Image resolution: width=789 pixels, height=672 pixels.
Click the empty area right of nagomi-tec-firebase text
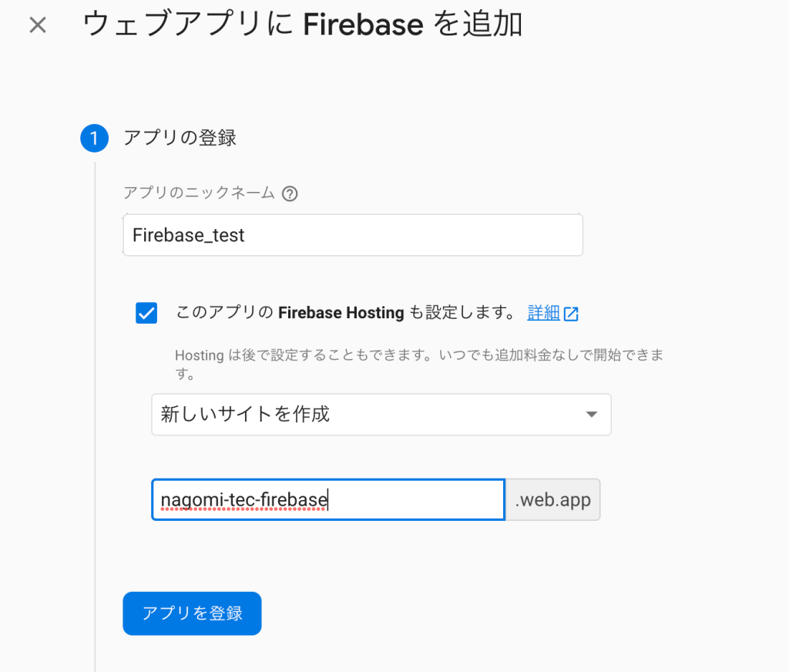click(416, 501)
